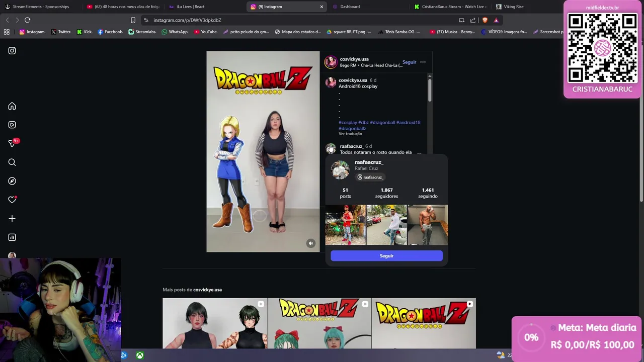Open Kick bookmark
The height and width of the screenshot is (362, 644).
tap(85, 32)
